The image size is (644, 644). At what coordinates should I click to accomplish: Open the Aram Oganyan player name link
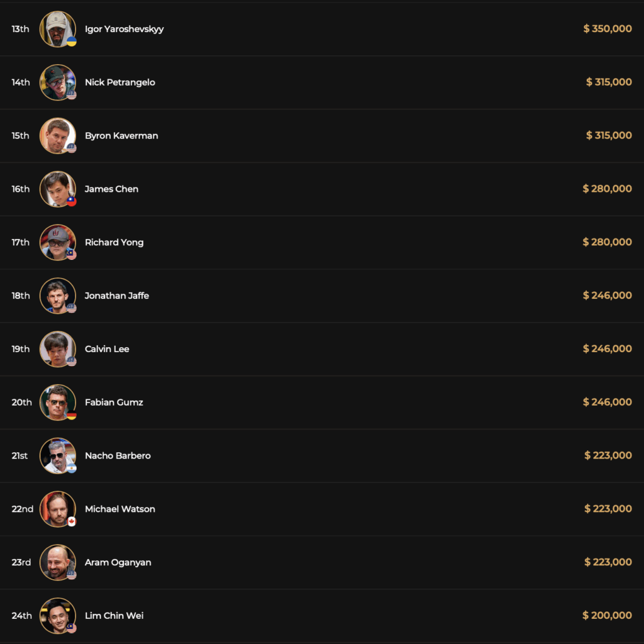click(x=118, y=562)
